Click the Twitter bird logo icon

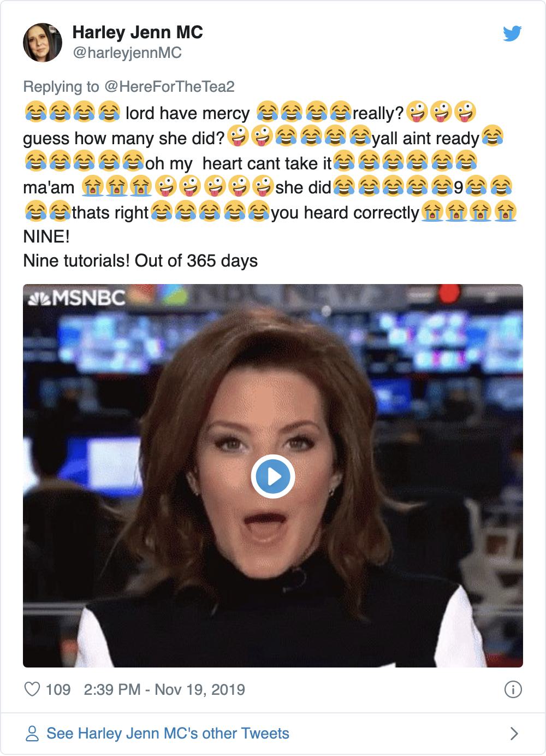(512, 34)
